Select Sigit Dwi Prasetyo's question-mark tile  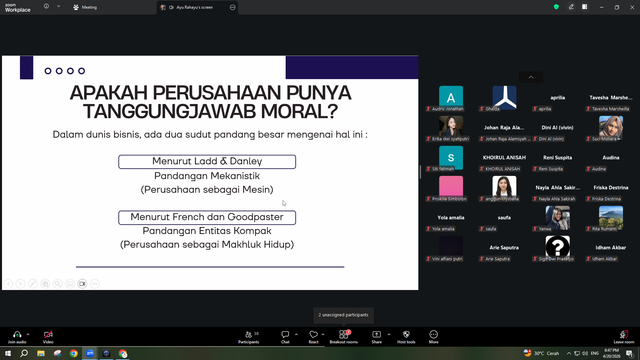tap(558, 248)
